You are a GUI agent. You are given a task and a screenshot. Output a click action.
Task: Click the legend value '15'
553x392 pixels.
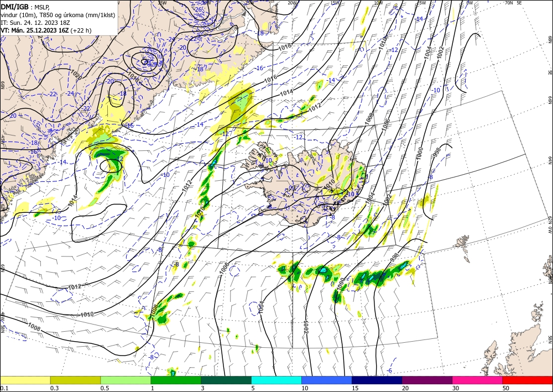[356, 388]
